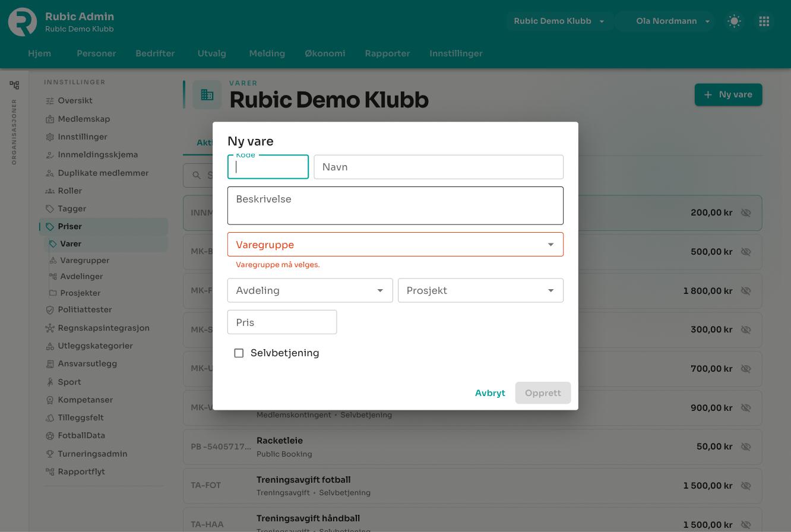Click the Pris input field
Screen dimensions: 791x532
point(282,322)
